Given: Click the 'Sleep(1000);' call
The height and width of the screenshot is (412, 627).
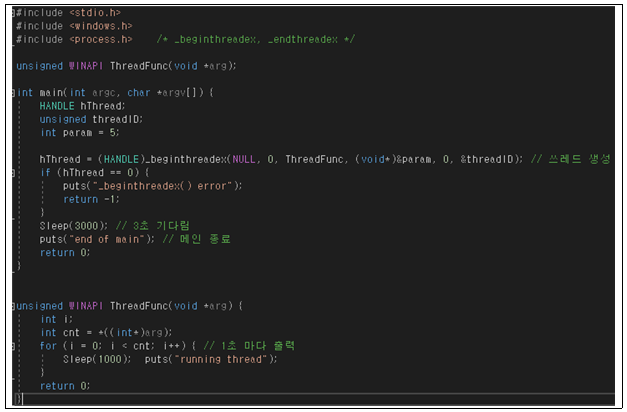Looking at the screenshot, I should 97,359.
